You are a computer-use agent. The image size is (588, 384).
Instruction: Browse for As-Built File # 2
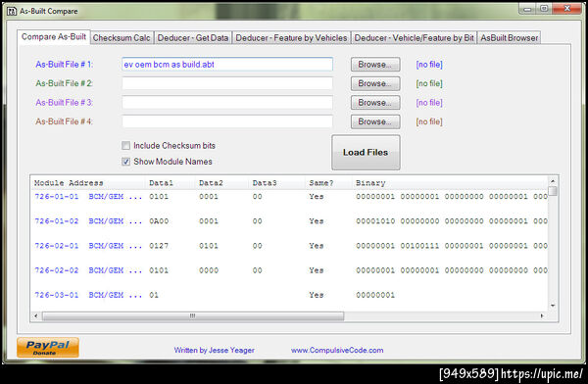tap(375, 83)
